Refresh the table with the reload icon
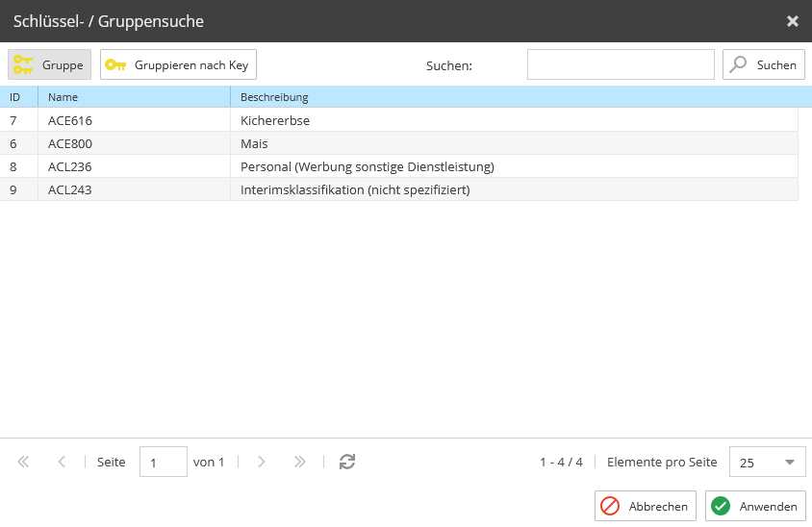Viewport: 812px width, 527px height. point(347,462)
